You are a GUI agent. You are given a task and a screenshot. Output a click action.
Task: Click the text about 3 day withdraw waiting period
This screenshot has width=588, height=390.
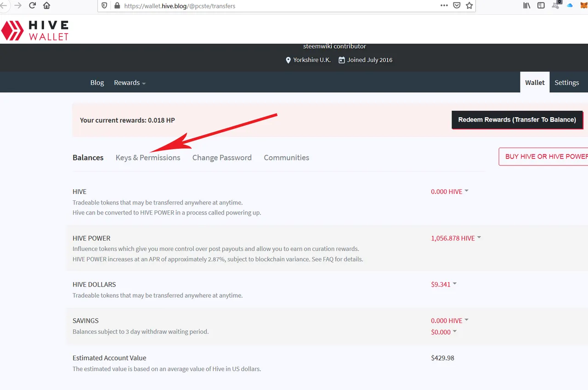coord(141,332)
